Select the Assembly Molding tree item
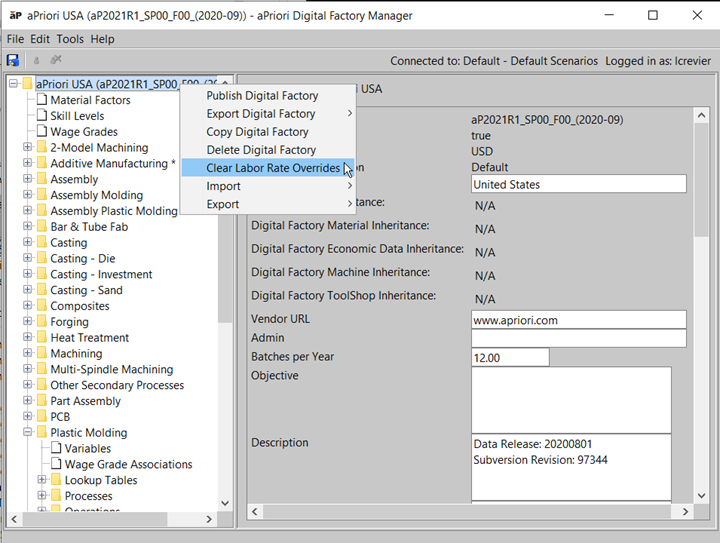 point(96,195)
